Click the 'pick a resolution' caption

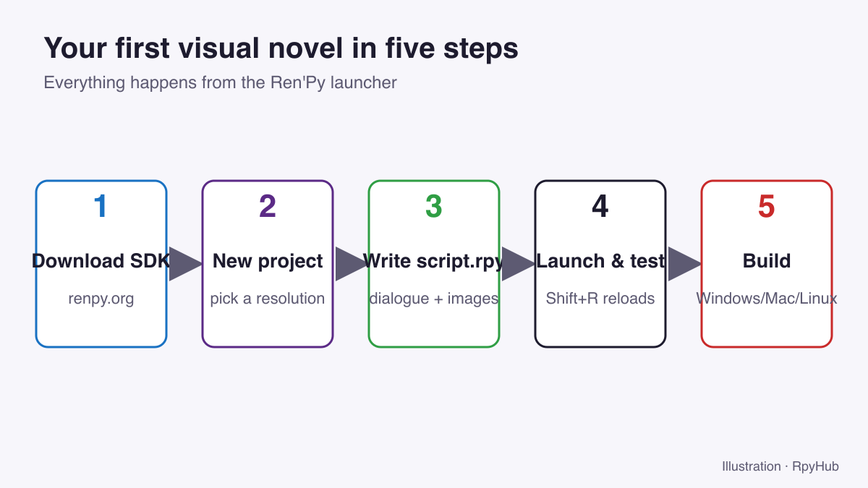tap(268, 298)
